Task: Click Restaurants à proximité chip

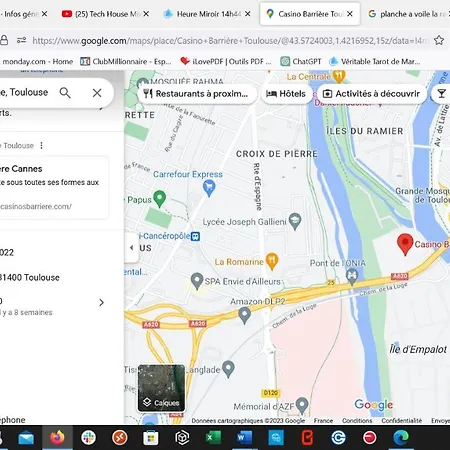Action: coord(197,94)
